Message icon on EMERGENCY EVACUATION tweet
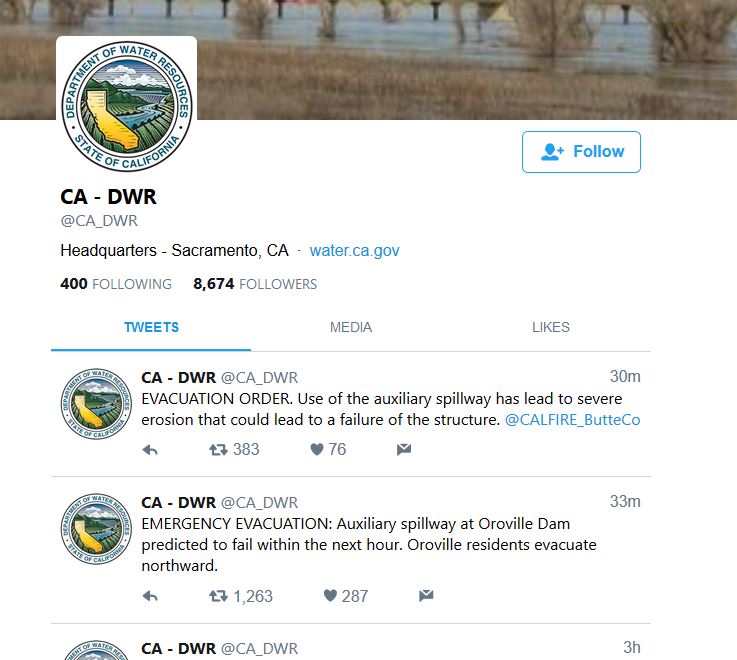This screenshot has width=737, height=660. click(426, 596)
